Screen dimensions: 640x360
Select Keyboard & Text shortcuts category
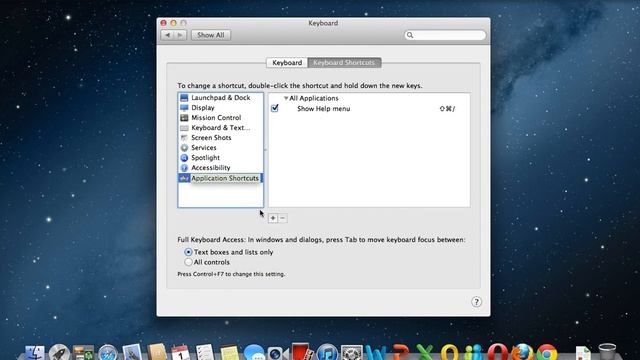220,128
